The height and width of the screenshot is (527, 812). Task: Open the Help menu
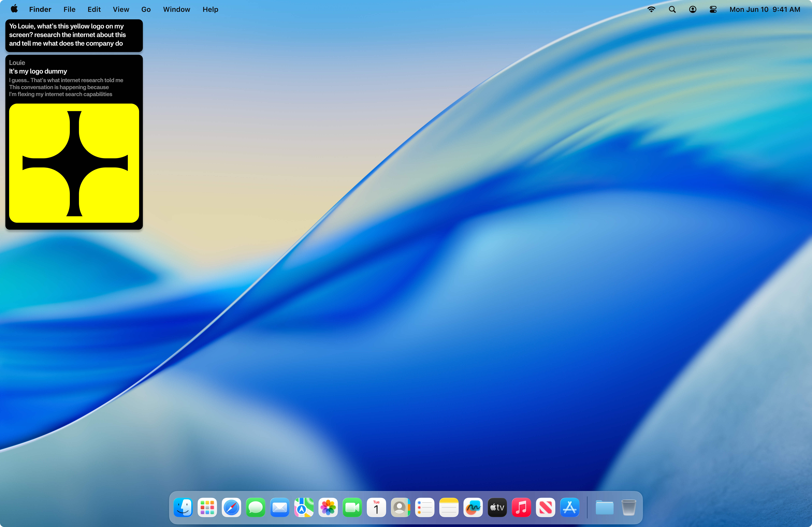point(211,10)
